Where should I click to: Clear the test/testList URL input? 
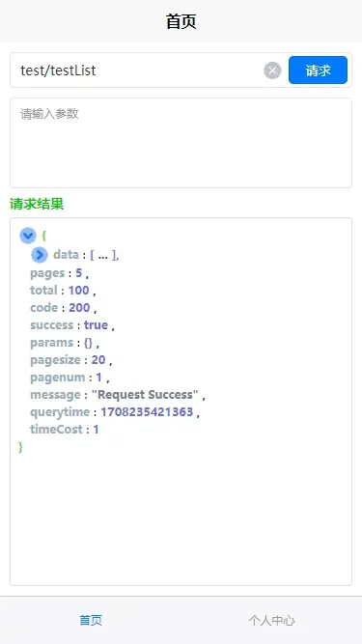(x=272, y=70)
